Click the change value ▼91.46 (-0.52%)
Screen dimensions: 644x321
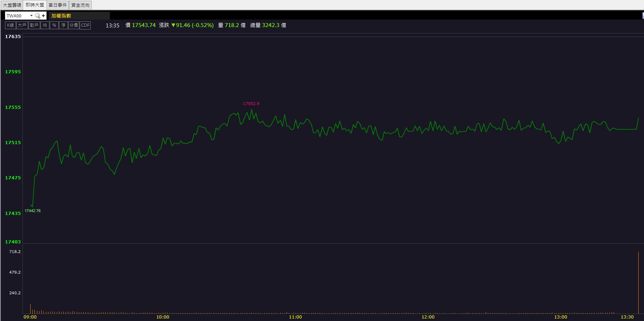coord(192,25)
